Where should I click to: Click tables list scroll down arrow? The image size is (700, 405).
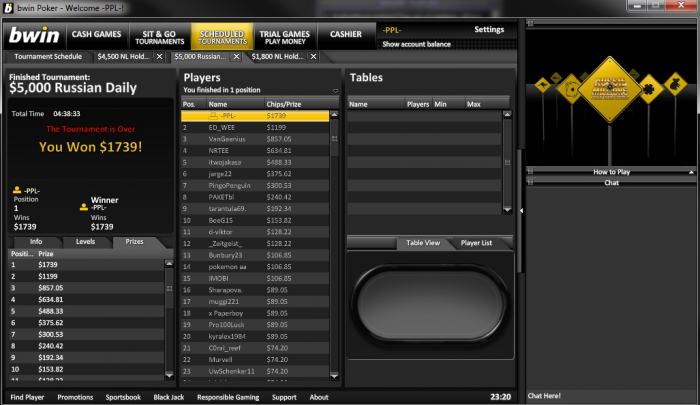click(x=507, y=209)
